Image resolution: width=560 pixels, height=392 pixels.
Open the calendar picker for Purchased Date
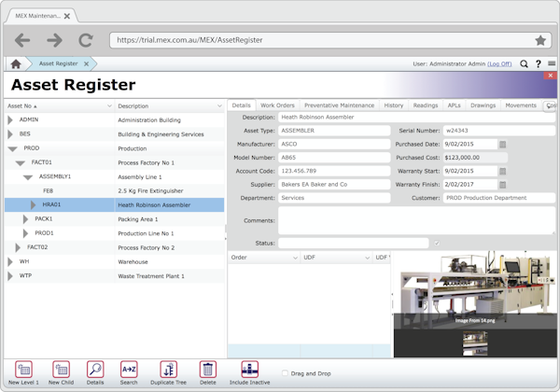pos(503,145)
